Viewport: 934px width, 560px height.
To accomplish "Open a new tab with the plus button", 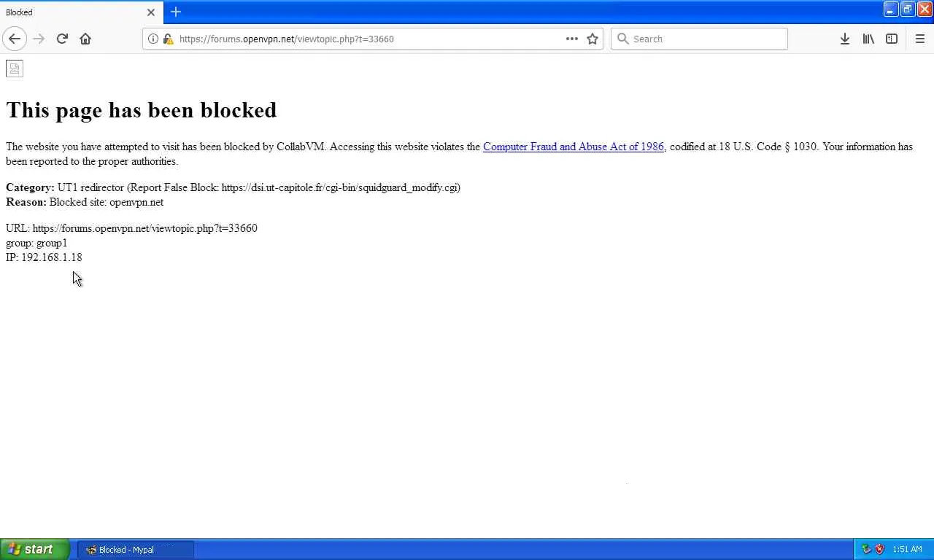I will (x=176, y=12).
